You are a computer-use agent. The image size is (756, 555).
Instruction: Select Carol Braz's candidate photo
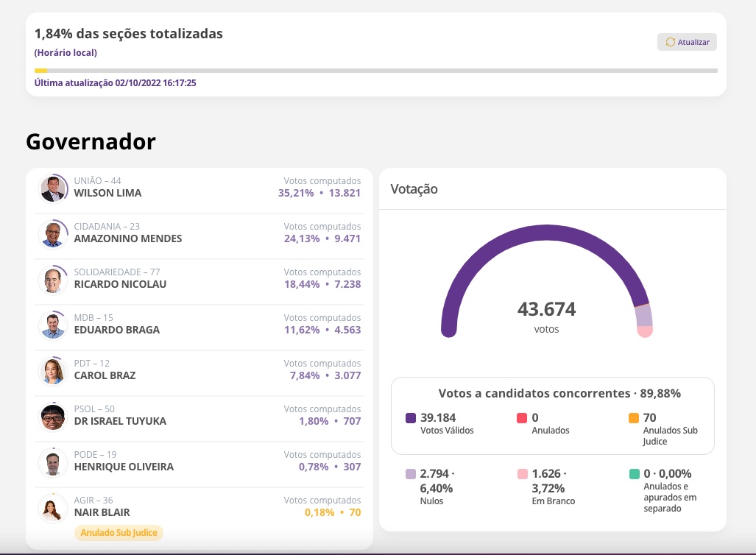[x=52, y=371]
